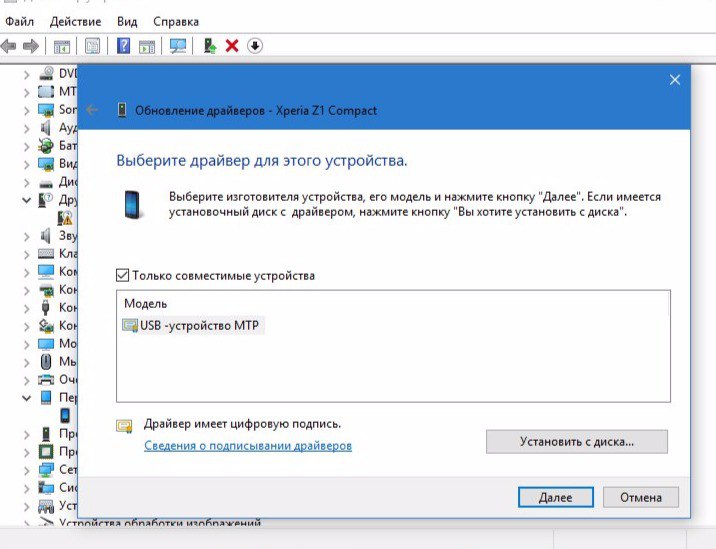Click the Модель column header
Screen dimensions: 716x549
click(x=146, y=304)
